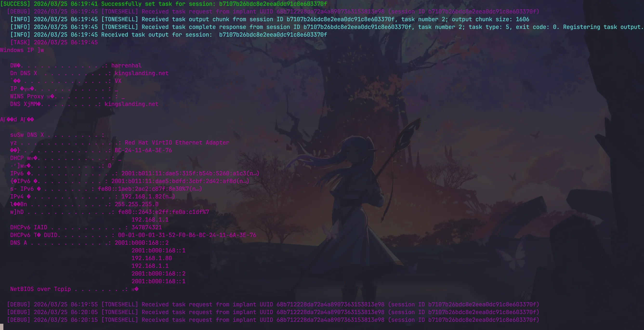Click the 06:19:55 timestamp on the DEBUG line
Screen dimensions: 644x330
[84, 304]
